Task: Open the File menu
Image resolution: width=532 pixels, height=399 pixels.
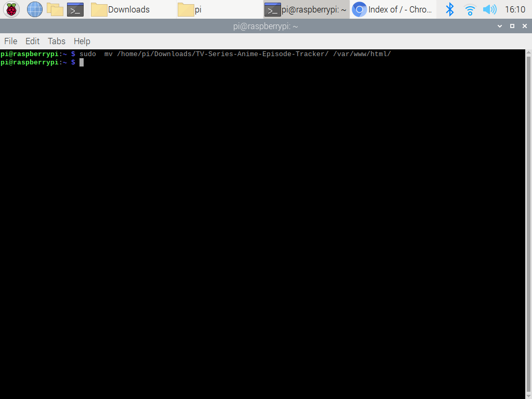Action: pyautogui.click(x=10, y=41)
